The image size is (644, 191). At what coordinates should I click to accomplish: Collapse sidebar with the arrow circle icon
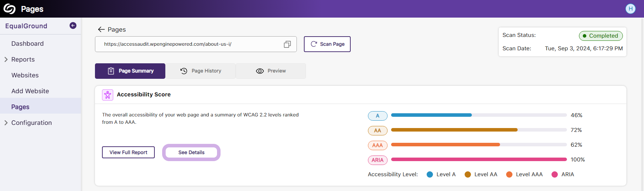[73, 25]
